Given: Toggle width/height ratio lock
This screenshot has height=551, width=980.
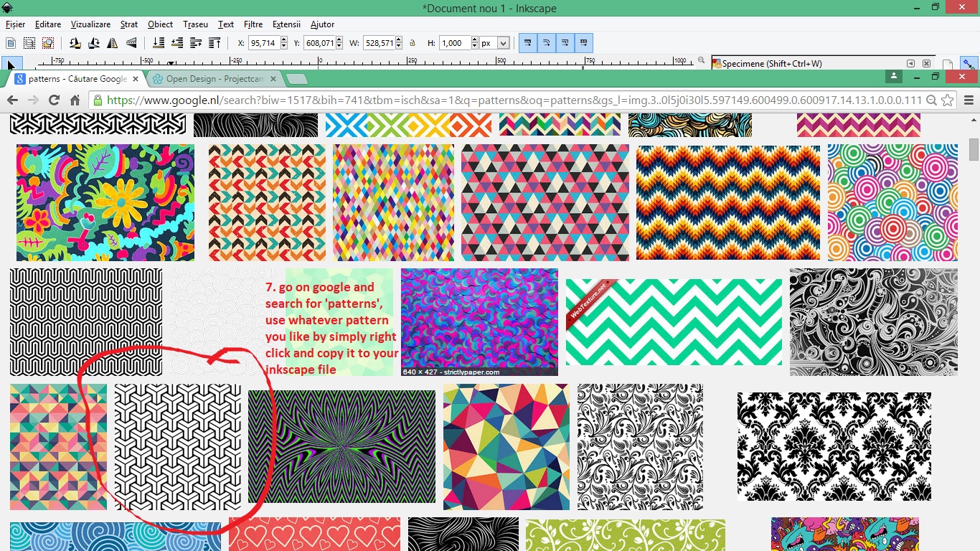Looking at the screenshot, I should pyautogui.click(x=413, y=43).
